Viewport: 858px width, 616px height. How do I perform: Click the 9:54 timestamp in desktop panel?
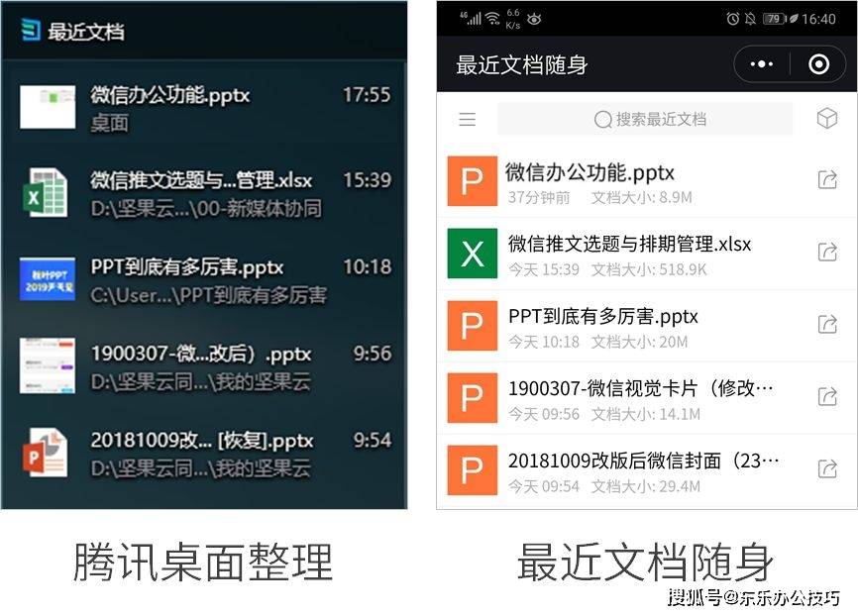tap(373, 440)
